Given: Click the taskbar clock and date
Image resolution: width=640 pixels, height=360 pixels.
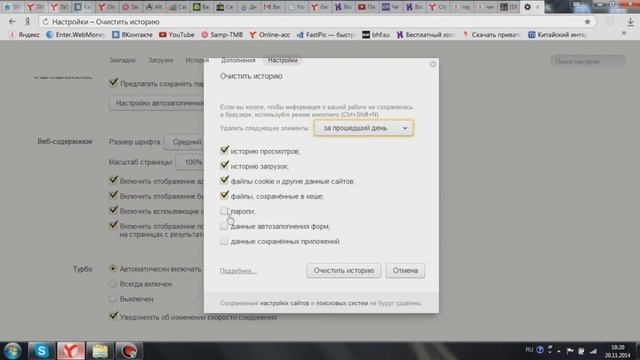Looking at the screenshot, I should click(618, 351).
